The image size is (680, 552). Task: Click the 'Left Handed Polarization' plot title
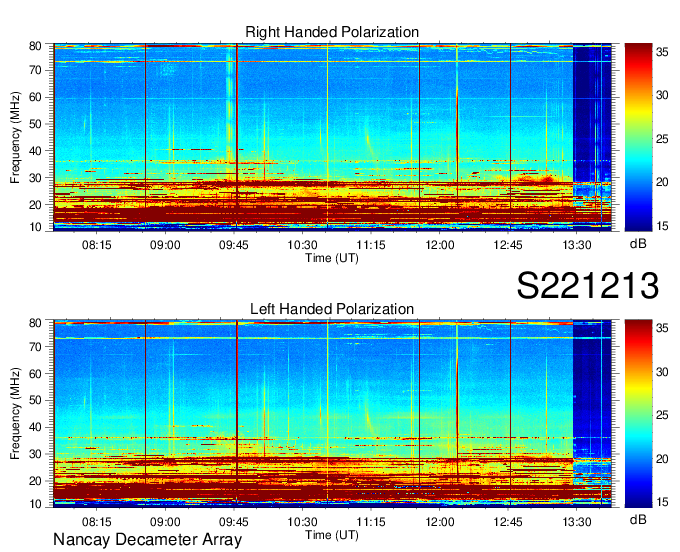(332, 309)
